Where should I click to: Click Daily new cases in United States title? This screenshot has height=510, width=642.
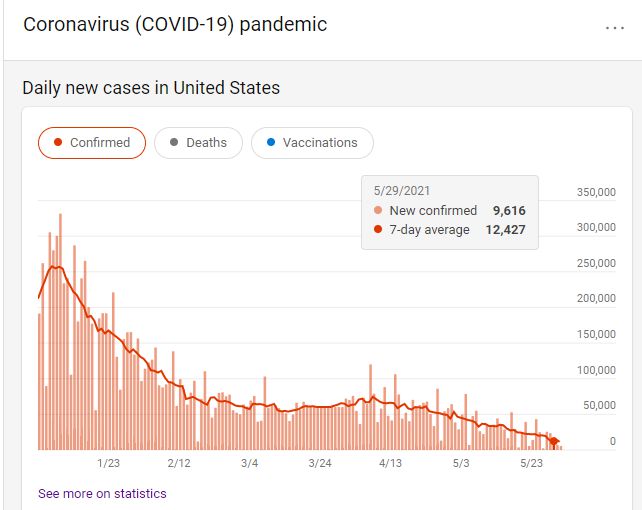click(151, 88)
